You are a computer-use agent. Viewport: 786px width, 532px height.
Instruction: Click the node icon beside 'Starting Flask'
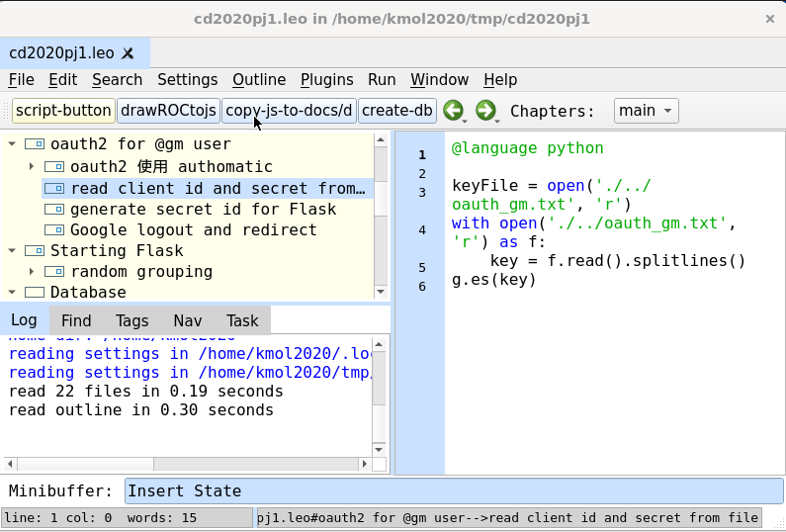[35, 251]
